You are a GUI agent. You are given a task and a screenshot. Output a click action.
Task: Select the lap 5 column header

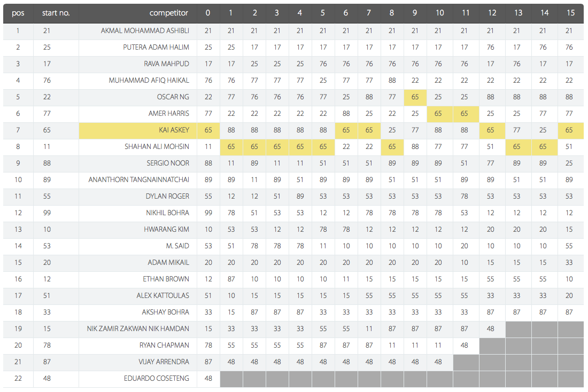click(323, 13)
